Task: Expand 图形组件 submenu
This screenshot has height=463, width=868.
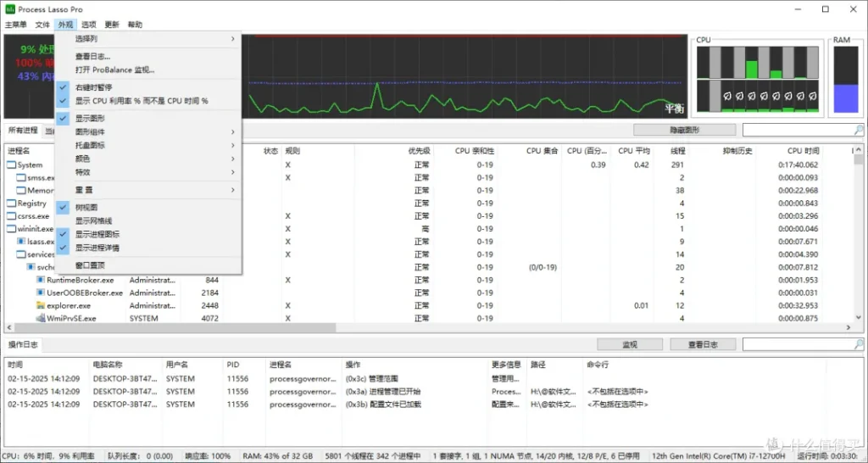Action: (x=147, y=131)
